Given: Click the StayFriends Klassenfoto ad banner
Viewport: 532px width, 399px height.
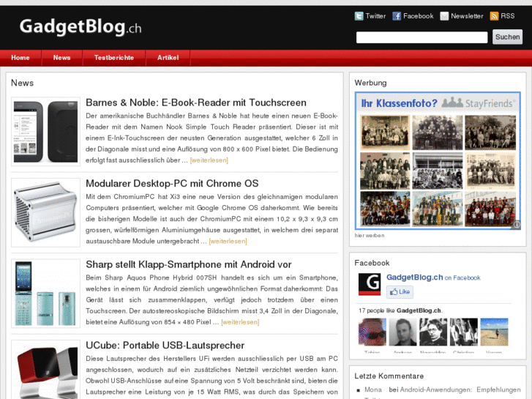Looking at the screenshot, I should tap(438, 160).
